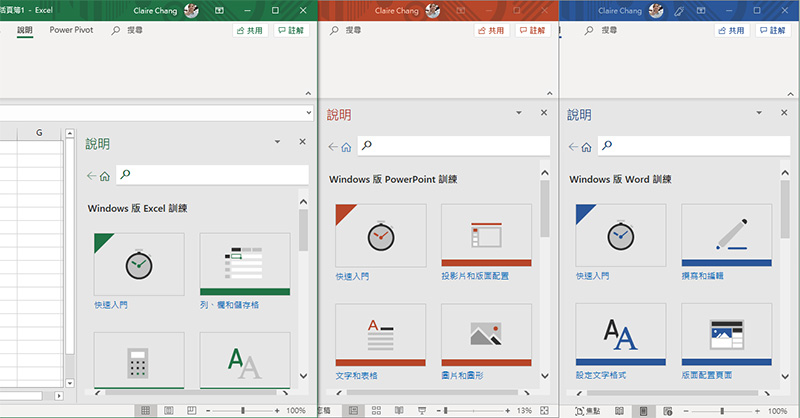Image resolution: width=800 pixels, height=418 pixels.
Task: Click 共用 share button in Word
Action: [x=732, y=31]
